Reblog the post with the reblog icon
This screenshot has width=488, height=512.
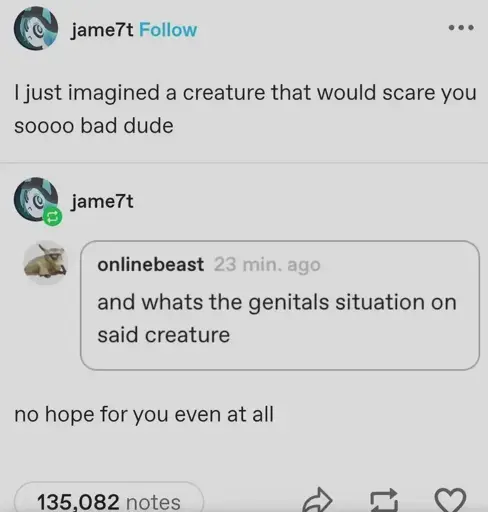point(384,501)
